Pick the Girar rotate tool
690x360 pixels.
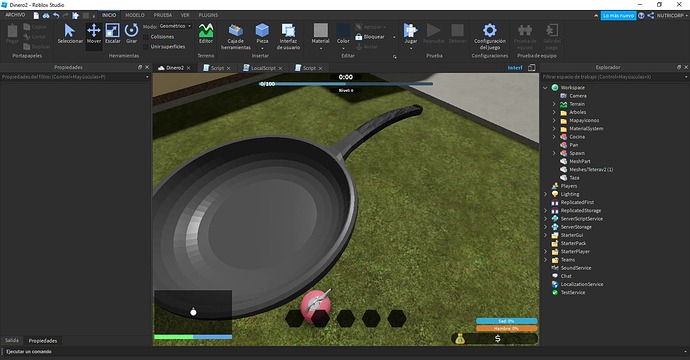point(132,33)
